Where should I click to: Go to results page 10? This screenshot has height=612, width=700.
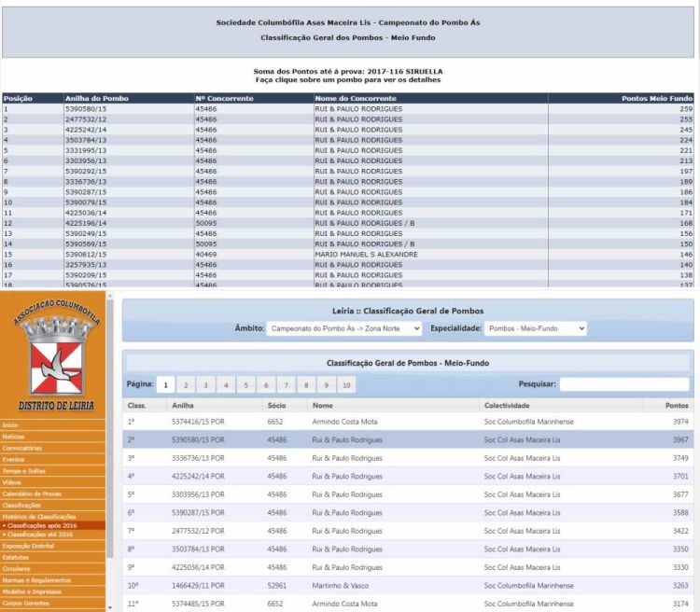346,384
